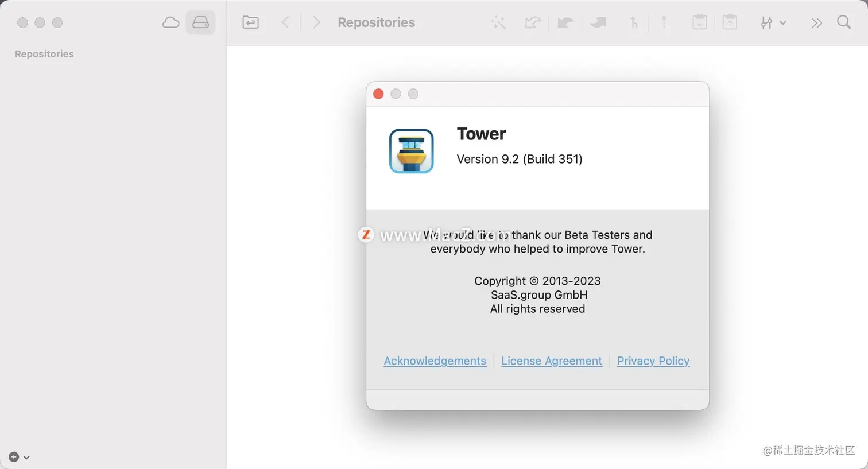Open the add repository plus menu
868x469 pixels.
[19, 457]
